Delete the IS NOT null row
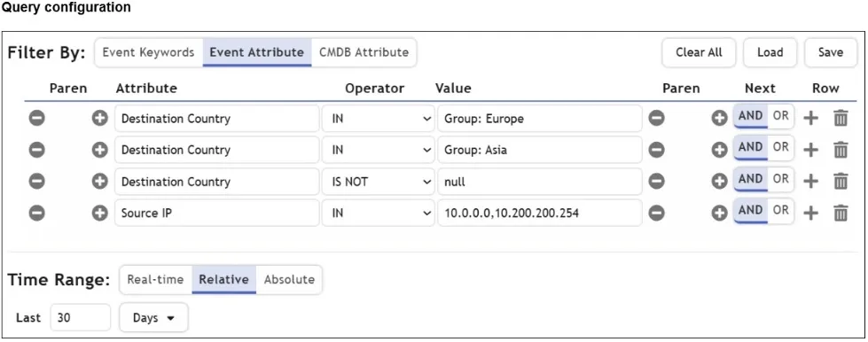Screen dimensions: 868x342 tap(841, 181)
